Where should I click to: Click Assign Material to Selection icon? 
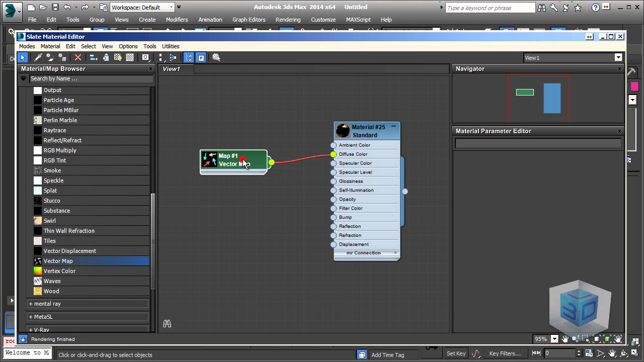[x=62, y=57]
